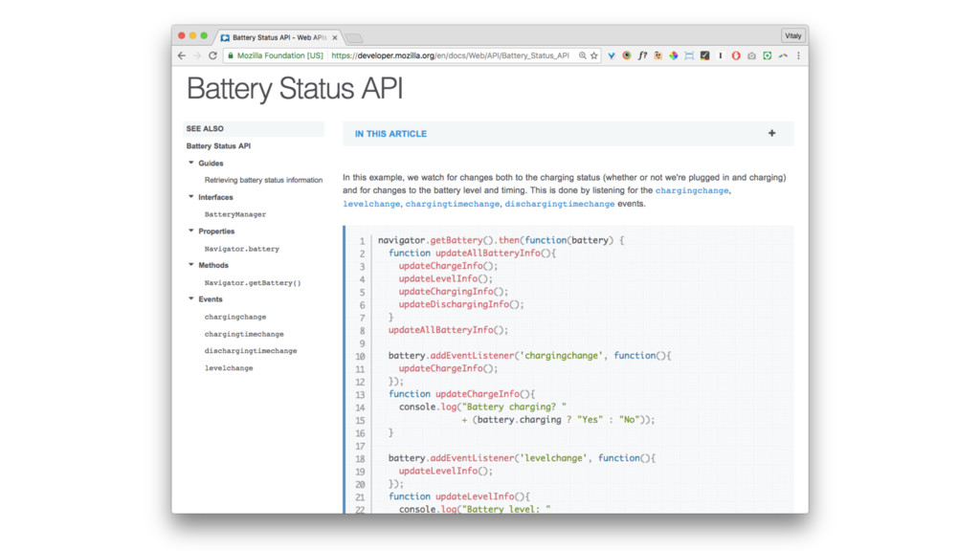
Task: Click the Mozilla Foundation [US] certificate label
Action: (280, 55)
